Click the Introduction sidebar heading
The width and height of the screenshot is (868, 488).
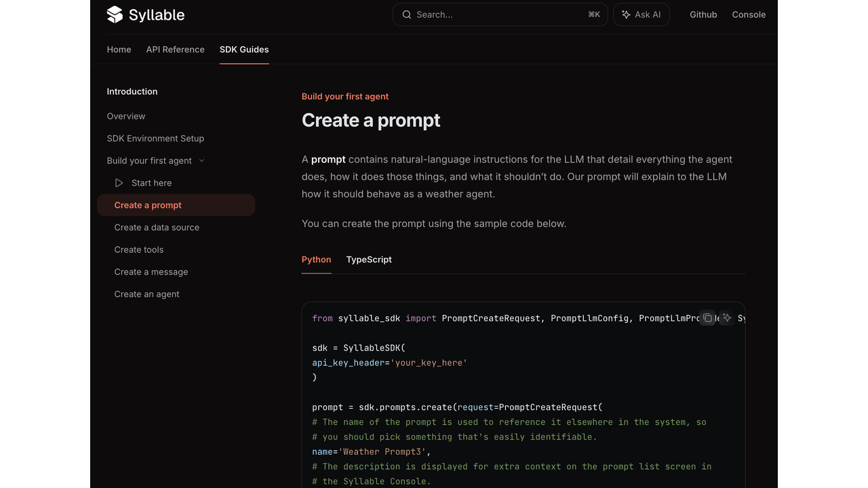click(132, 91)
